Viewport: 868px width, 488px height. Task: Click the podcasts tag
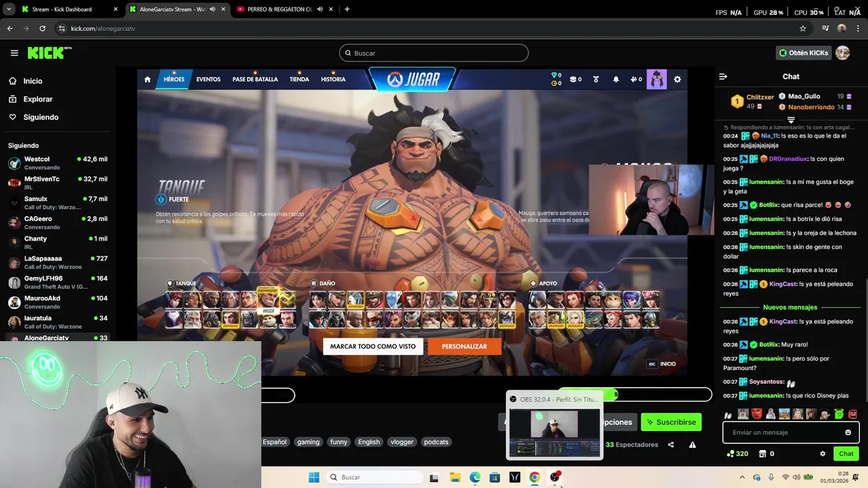[436, 442]
